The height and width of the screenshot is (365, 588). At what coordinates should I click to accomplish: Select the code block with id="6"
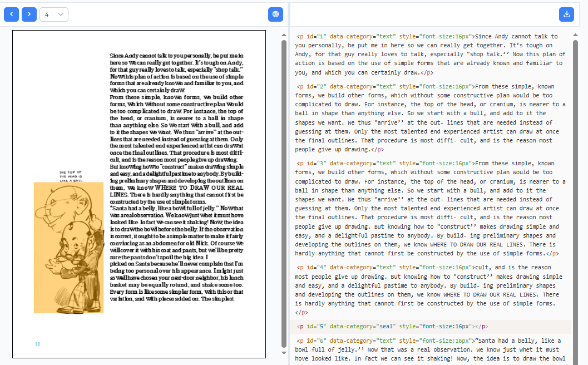pyautogui.click(x=431, y=349)
